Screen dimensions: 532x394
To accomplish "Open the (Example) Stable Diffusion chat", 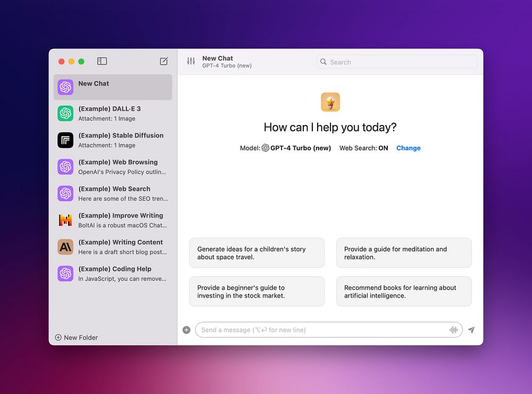I will (x=113, y=140).
